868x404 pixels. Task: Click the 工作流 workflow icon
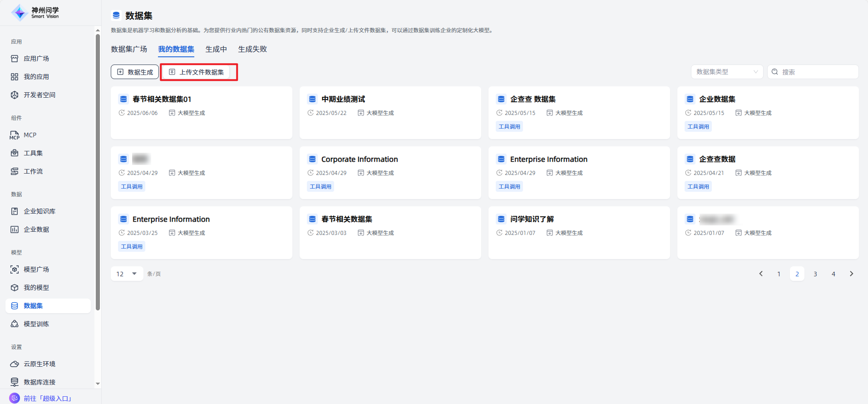tap(15, 171)
